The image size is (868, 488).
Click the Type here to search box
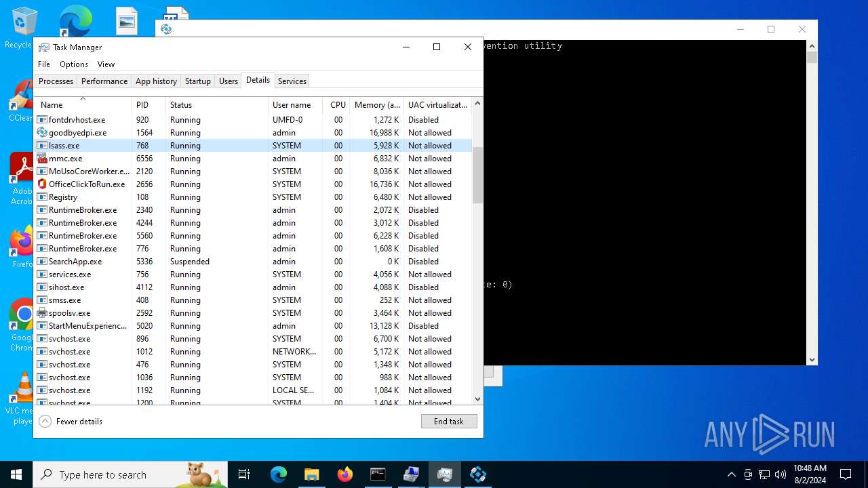click(x=130, y=474)
